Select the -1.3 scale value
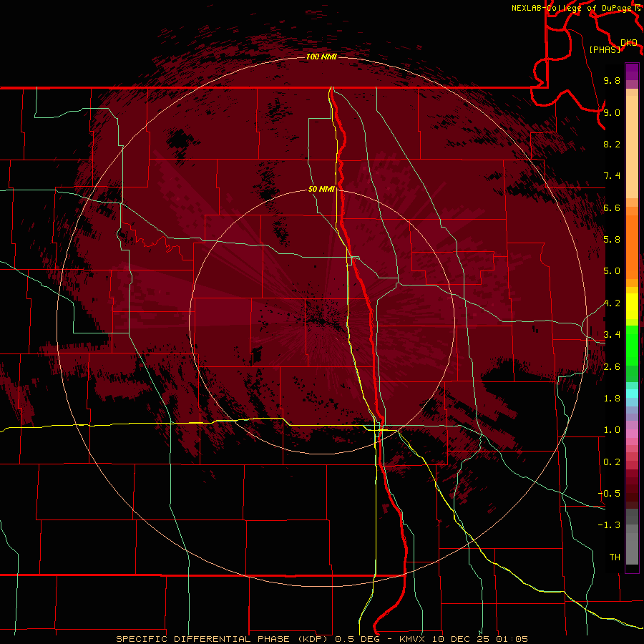Viewport: 644px width, 644px height. tap(609, 525)
